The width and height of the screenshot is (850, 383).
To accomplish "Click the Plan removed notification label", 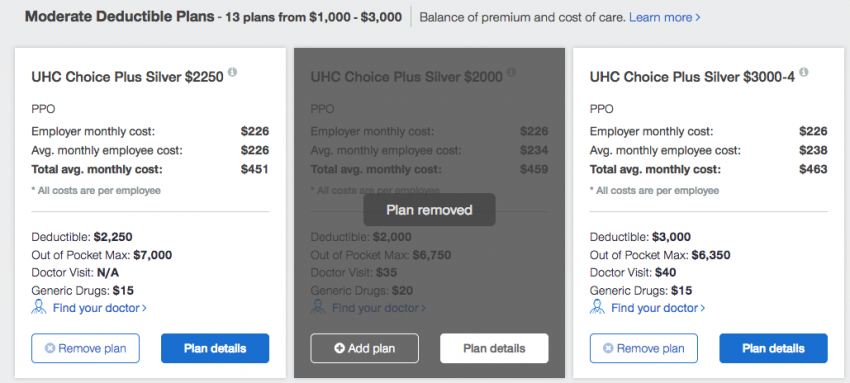I will [429, 210].
